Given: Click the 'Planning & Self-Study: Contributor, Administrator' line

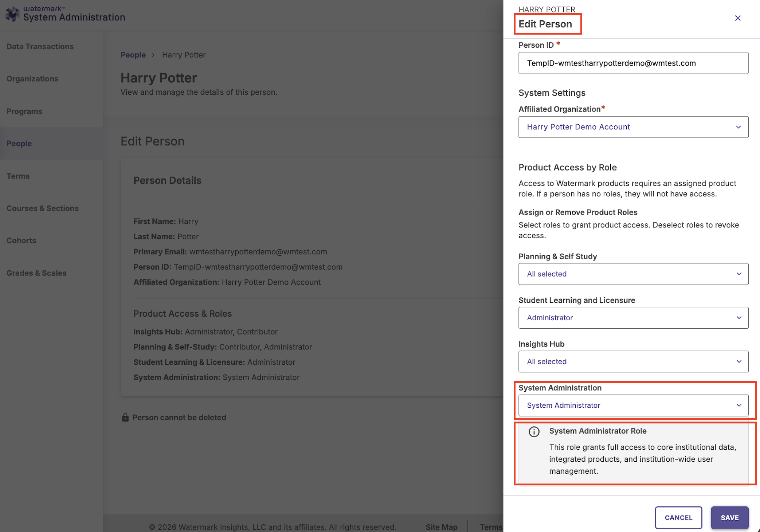Looking at the screenshot, I should click(223, 347).
